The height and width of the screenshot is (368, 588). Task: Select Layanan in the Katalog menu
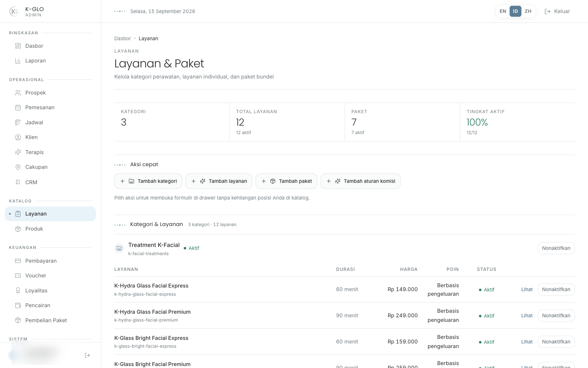click(x=50, y=214)
